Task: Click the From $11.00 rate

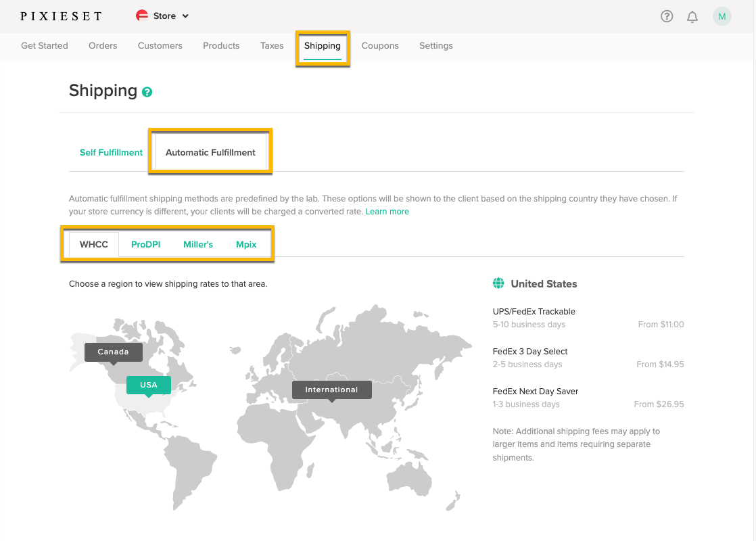Action: coord(661,325)
